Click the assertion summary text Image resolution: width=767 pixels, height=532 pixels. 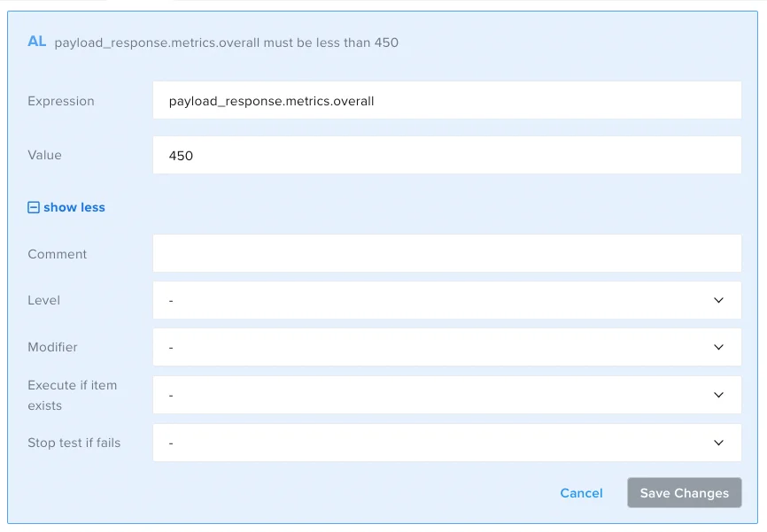[227, 42]
